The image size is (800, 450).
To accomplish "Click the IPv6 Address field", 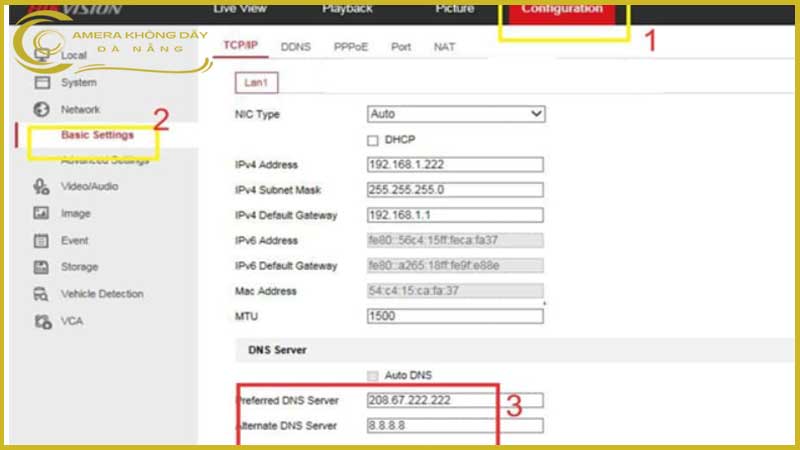I will point(455,240).
